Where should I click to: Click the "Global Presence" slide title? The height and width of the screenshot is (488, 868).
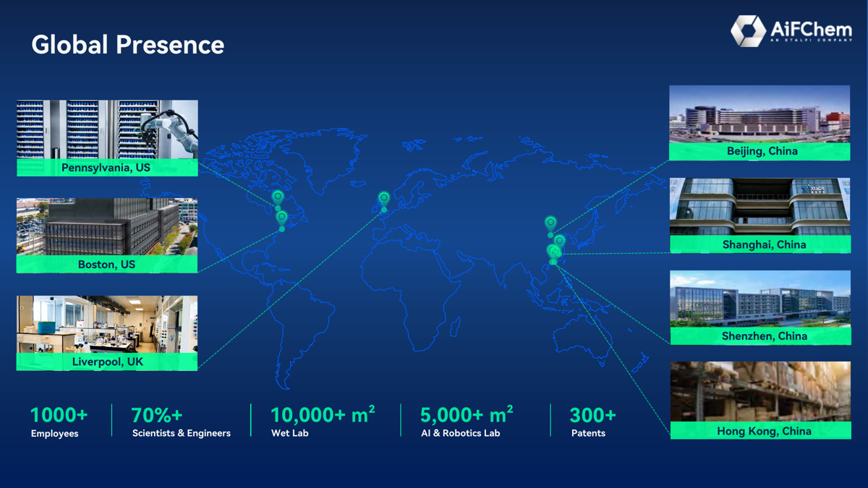[128, 45]
